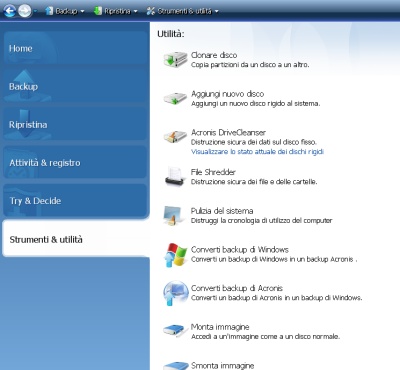The width and height of the screenshot is (400, 370).
Task: Click the Backup toolbar icon
Action: coord(49,11)
